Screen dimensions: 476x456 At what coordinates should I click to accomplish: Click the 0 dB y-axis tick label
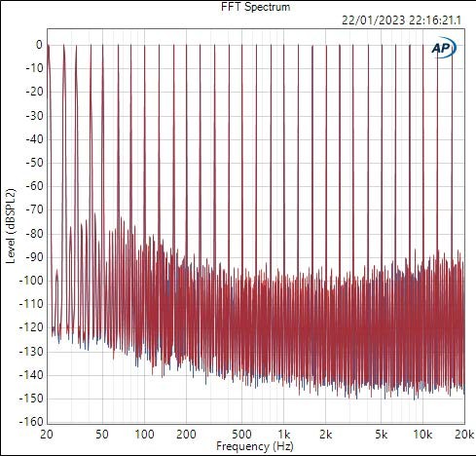point(39,45)
